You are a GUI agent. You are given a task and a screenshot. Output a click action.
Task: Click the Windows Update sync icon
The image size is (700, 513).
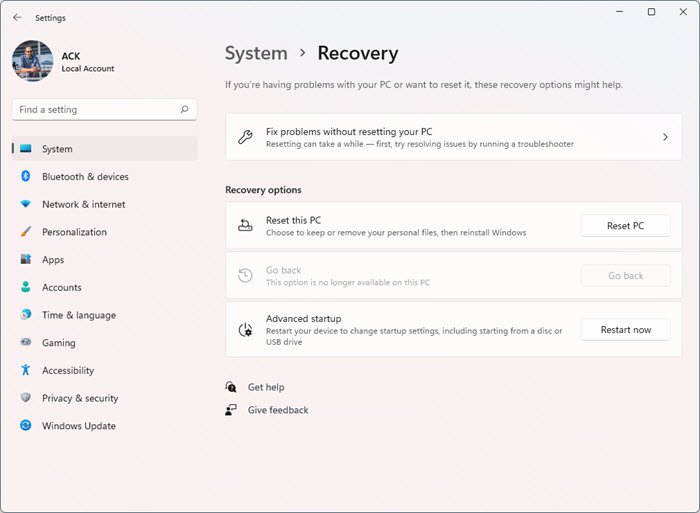[26, 426]
